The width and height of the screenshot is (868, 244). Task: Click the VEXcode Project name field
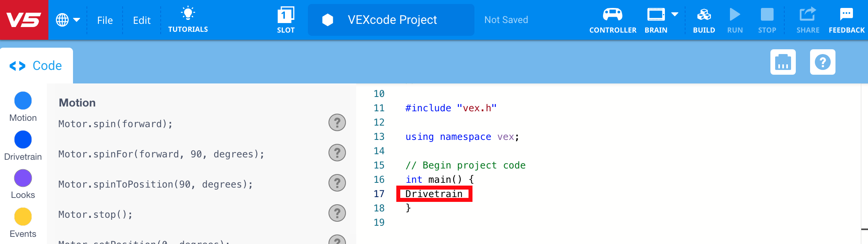[x=392, y=20]
